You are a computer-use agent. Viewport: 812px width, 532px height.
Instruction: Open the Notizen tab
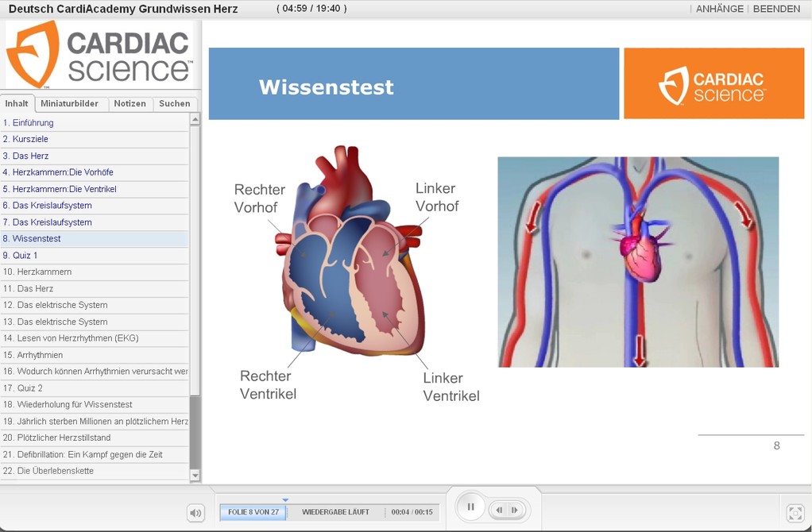130,103
